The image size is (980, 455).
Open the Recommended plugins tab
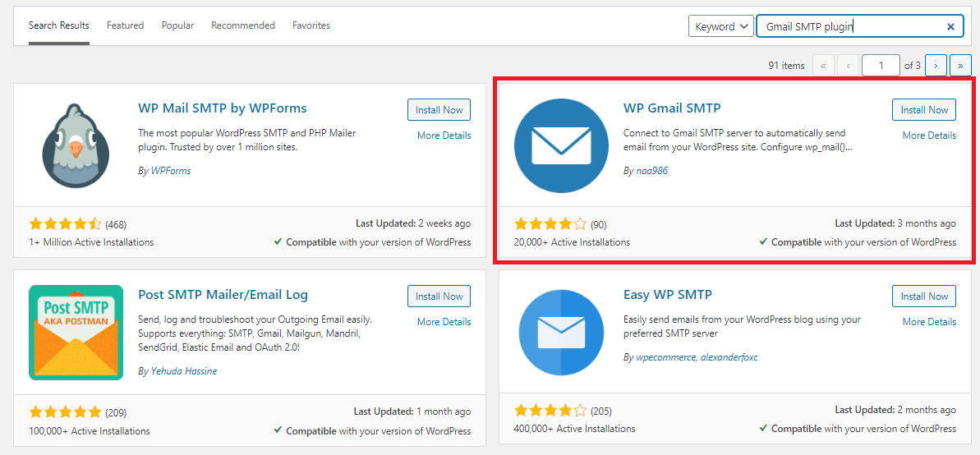[x=243, y=25]
